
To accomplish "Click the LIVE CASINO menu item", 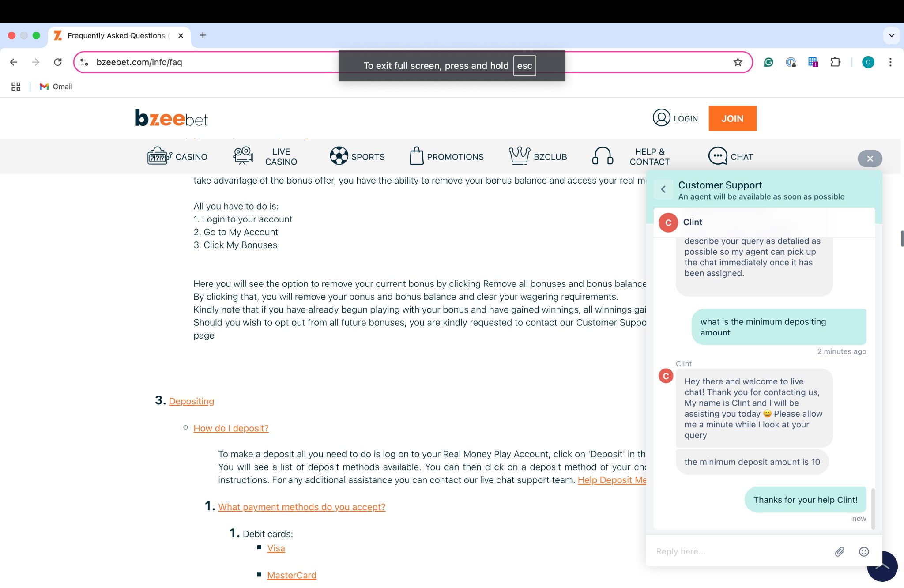I will (x=281, y=157).
